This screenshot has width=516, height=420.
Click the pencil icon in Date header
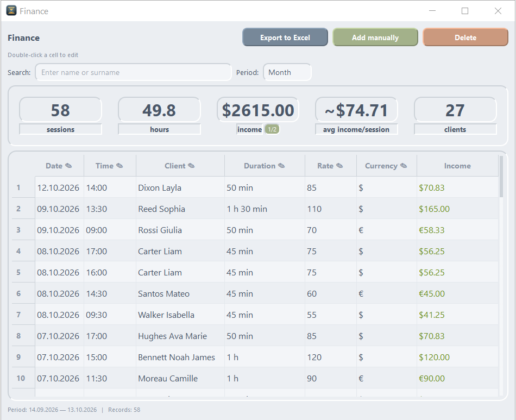click(x=68, y=166)
